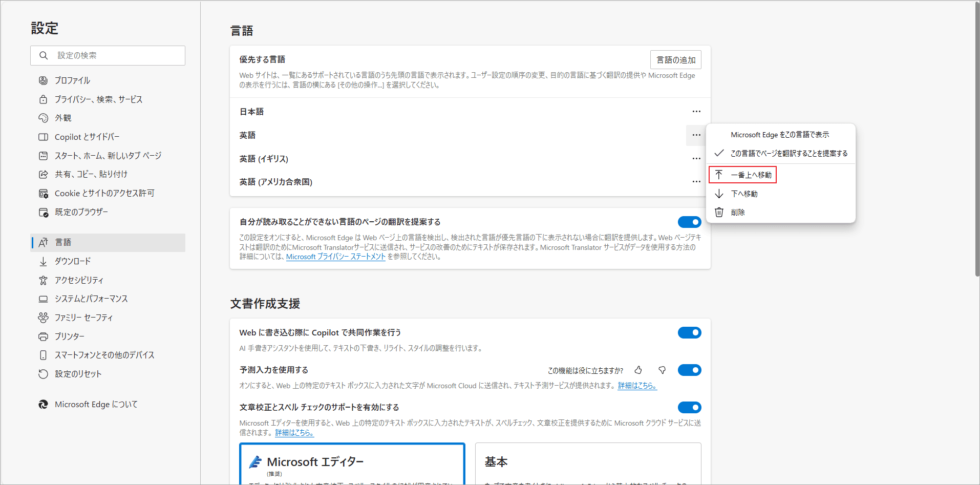Open the 設定のリセット page
This screenshot has height=485, width=980.
(x=108, y=374)
